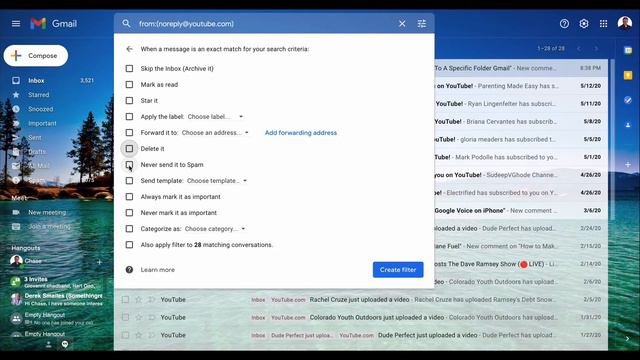
Task: Open the Support help icon
Action: (564, 24)
